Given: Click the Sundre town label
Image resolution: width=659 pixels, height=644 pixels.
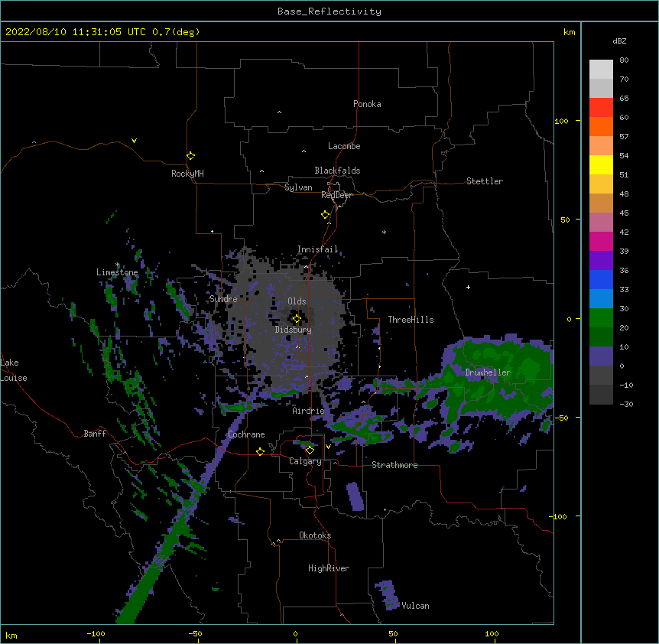Looking at the screenshot, I should [223, 299].
